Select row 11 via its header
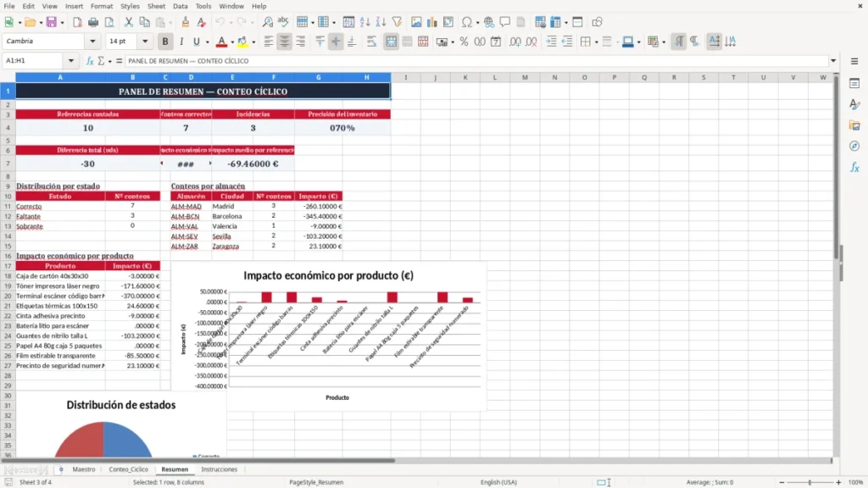This screenshot has width=868, height=488. point(8,207)
